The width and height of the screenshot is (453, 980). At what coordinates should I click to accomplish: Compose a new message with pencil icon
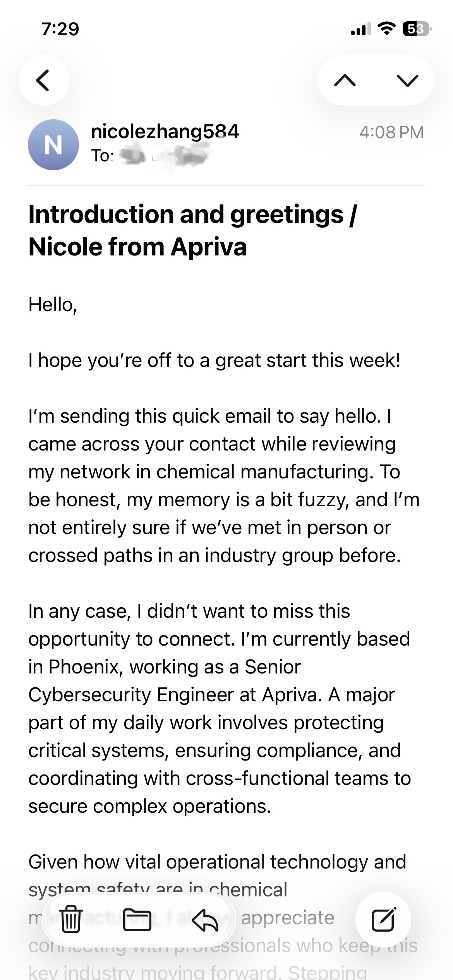pyautogui.click(x=383, y=920)
